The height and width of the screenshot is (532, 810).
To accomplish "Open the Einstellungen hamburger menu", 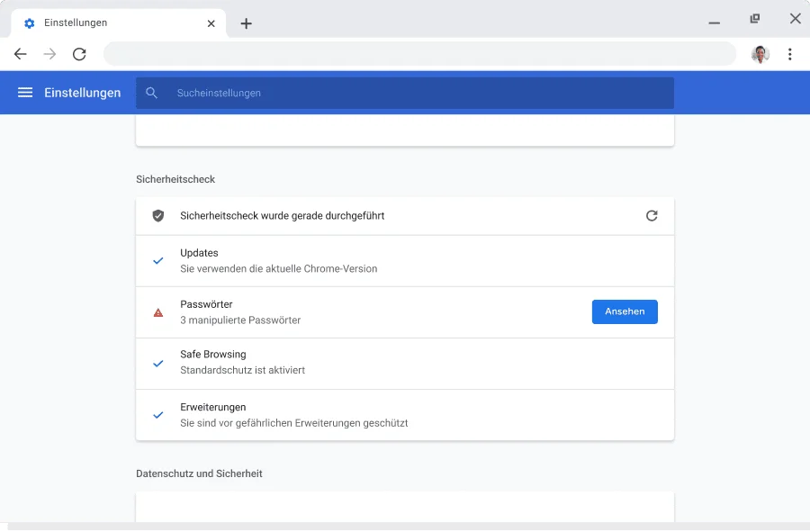I will (25, 93).
